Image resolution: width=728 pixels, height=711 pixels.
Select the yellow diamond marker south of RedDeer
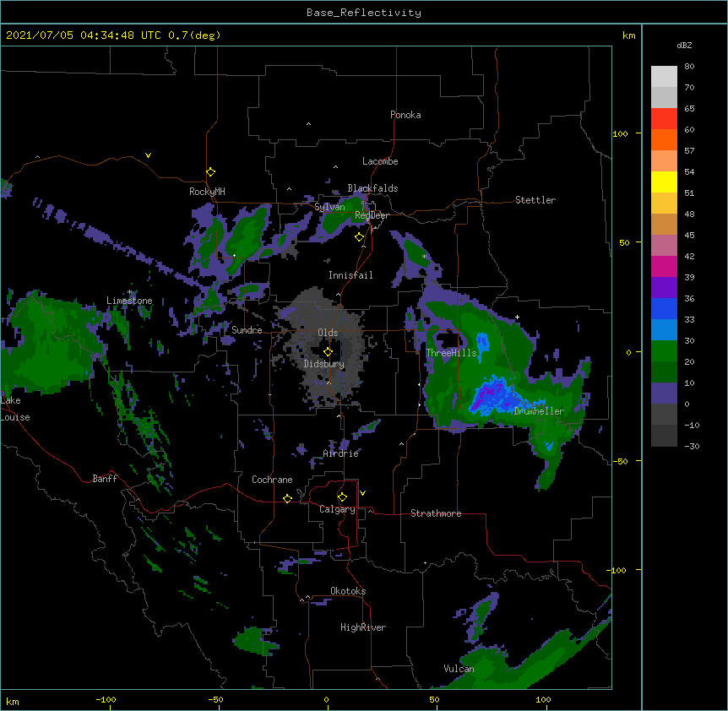coord(359,237)
